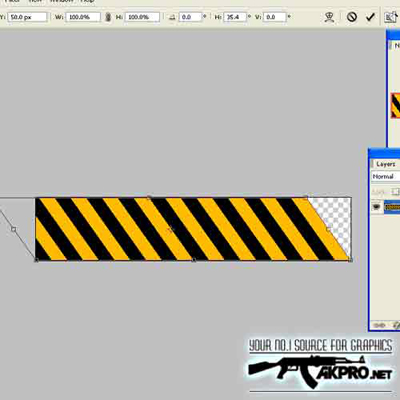Click the striped pattern thumbnail in Navigator
The image size is (400, 400).
tap(395, 105)
